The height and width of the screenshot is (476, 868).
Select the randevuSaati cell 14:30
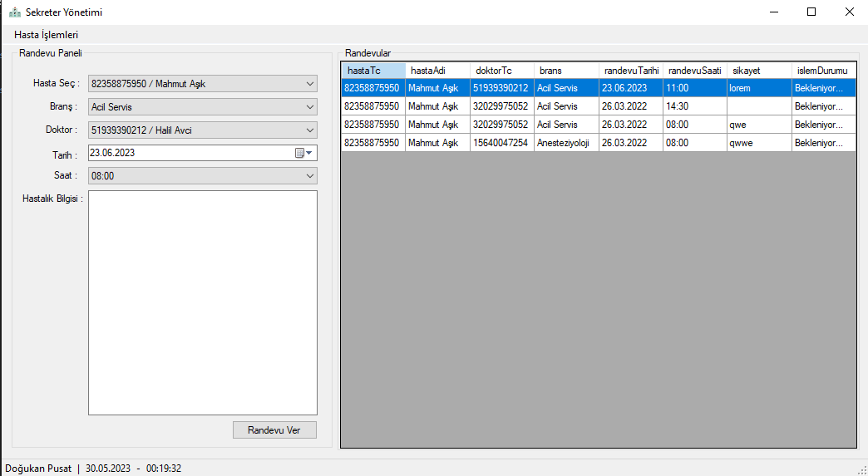coord(695,106)
